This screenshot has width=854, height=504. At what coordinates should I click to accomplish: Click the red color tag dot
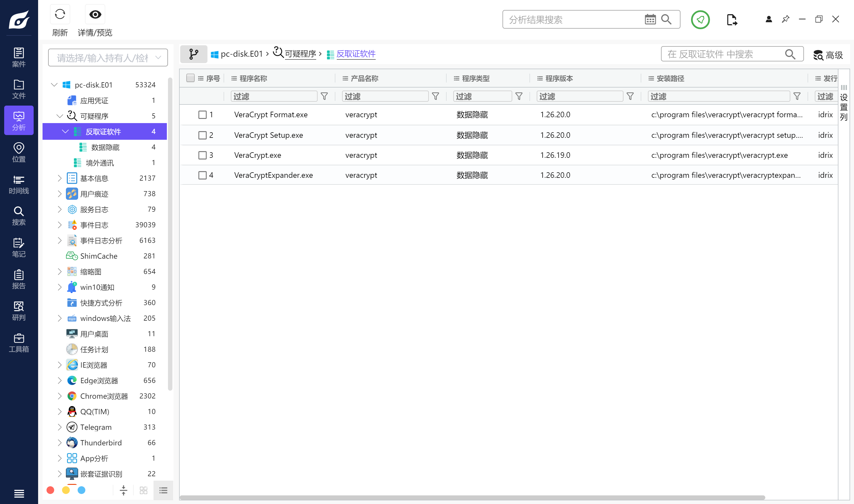click(50, 490)
